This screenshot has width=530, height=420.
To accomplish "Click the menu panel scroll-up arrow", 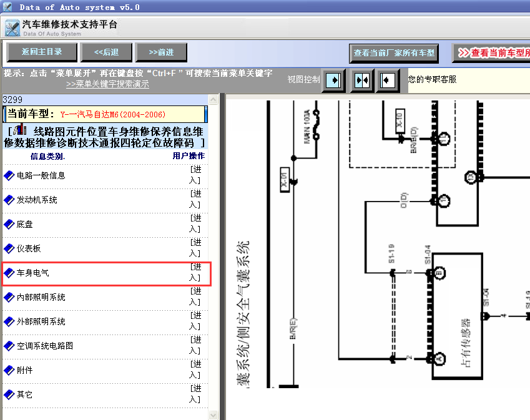I will [213, 99].
